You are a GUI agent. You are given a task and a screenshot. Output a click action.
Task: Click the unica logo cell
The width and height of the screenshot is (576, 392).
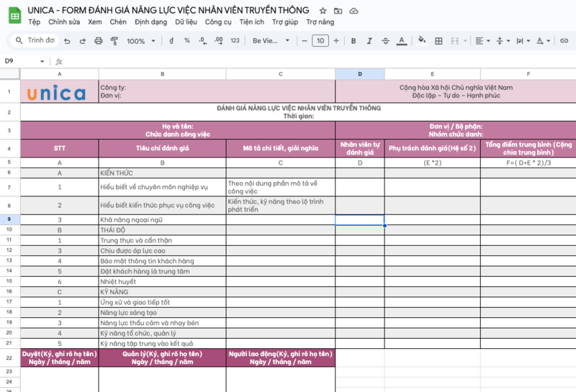60,91
